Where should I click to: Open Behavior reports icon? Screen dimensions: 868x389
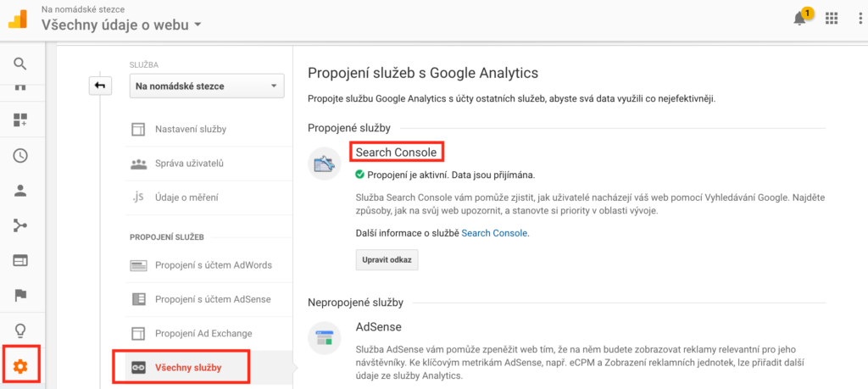point(20,259)
